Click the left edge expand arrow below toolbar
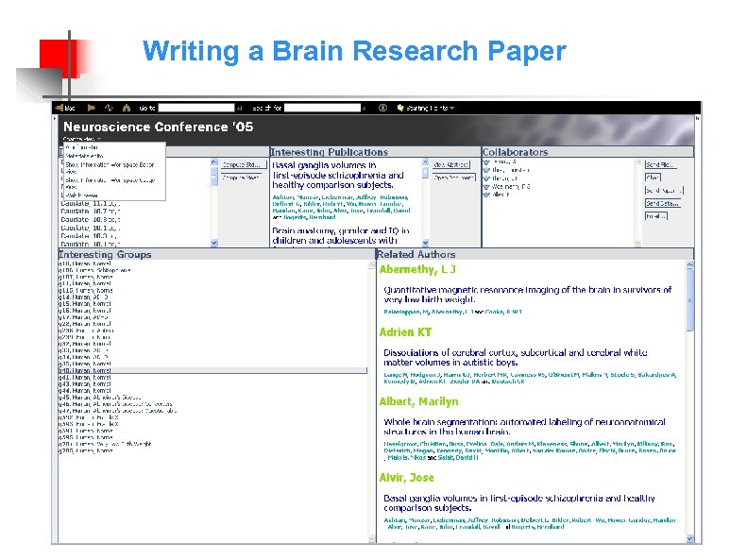Screen dimensions: 747x560 (x=55, y=118)
